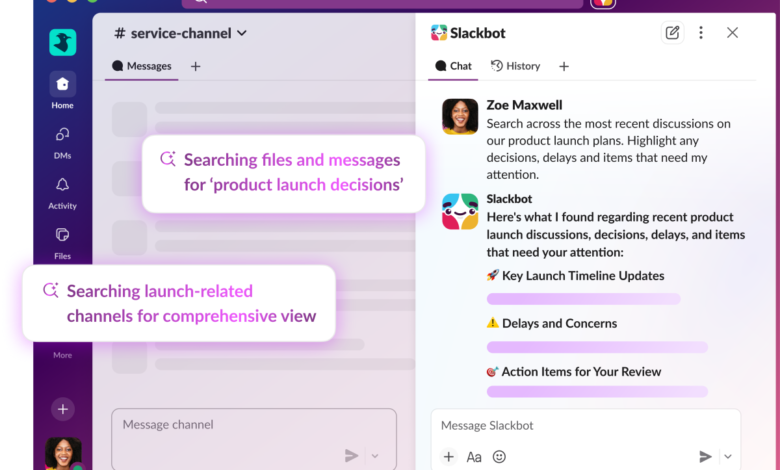Click Action Items for Your Review heading
Viewport: 780px width, 470px height.
[x=581, y=372]
